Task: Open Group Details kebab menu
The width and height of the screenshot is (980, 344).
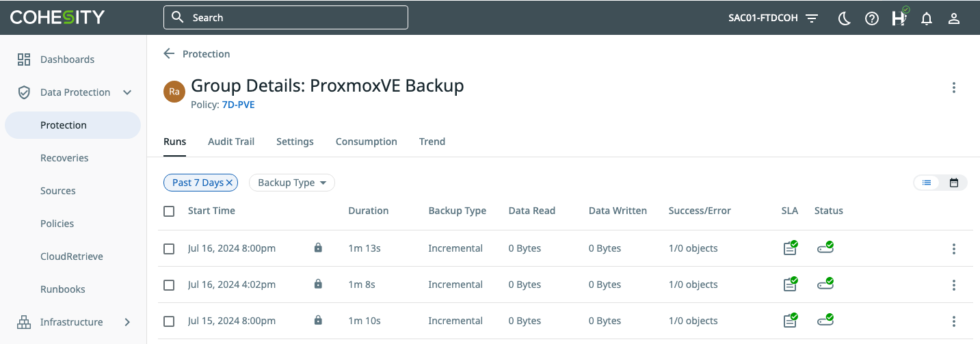Action: pyautogui.click(x=953, y=88)
